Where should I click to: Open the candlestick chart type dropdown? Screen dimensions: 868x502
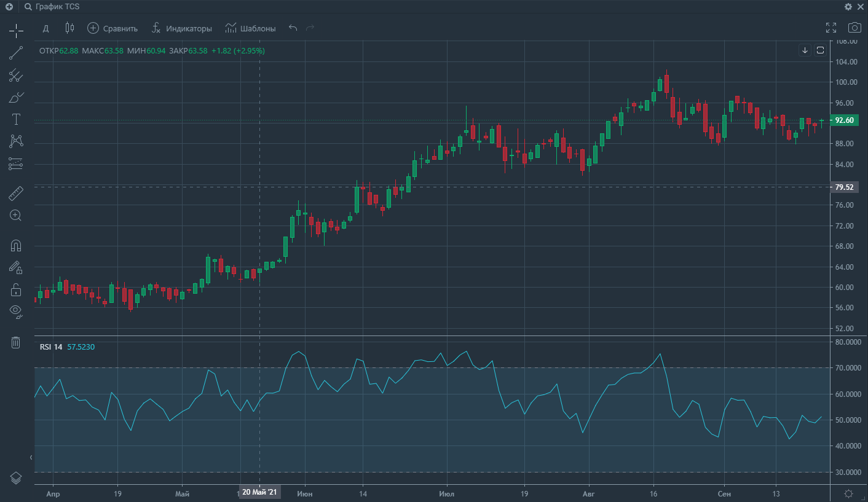tap(69, 28)
